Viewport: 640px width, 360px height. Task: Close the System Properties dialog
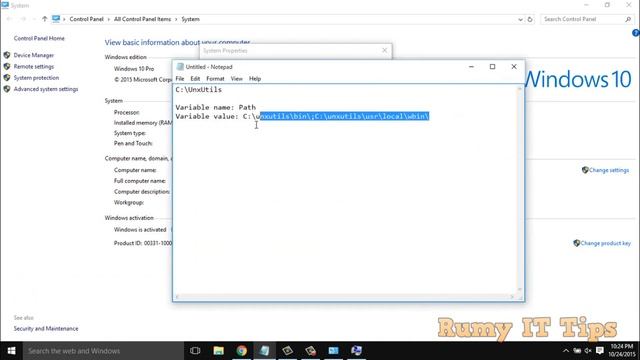click(384, 50)
